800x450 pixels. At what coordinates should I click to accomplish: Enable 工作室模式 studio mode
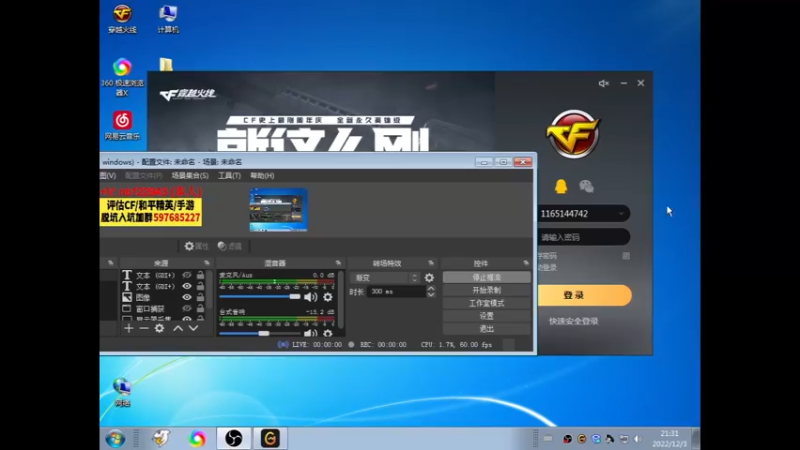point(487,303)
